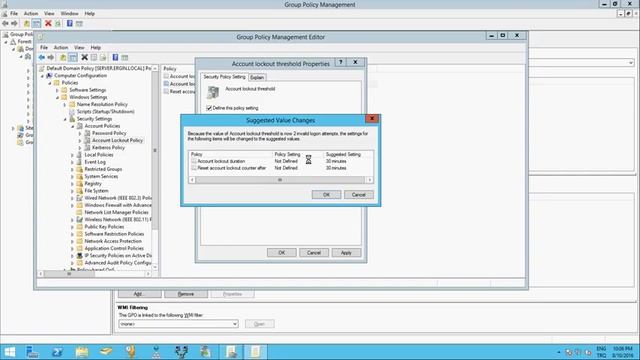Click Cancel in Suggested Value Changes dialog
Image resolution: width=640 pixels, height=360 pixels.
pyautogui.click(x=358, y=195)
